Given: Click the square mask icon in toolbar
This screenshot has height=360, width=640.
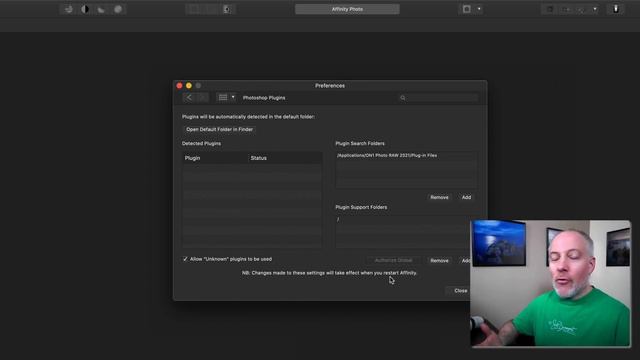Looking at the screenshot, I should tap(467, 9).
